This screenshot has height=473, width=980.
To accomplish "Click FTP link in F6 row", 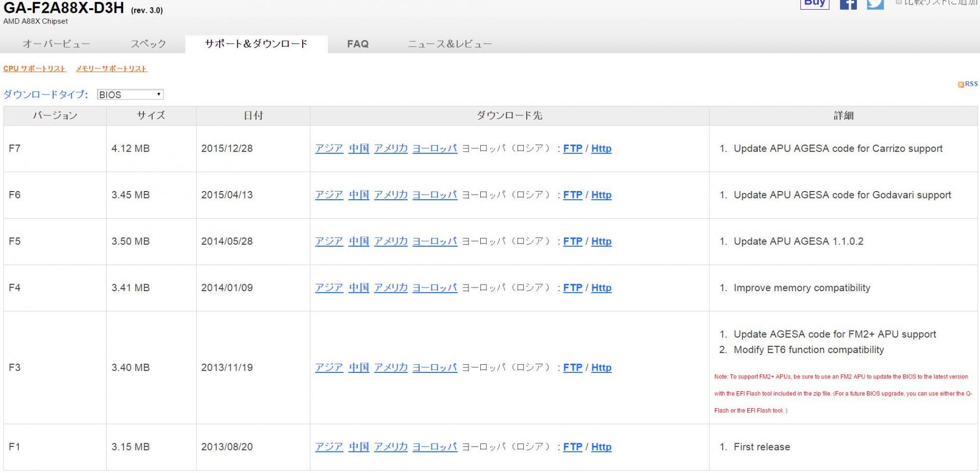I will 573,195.
